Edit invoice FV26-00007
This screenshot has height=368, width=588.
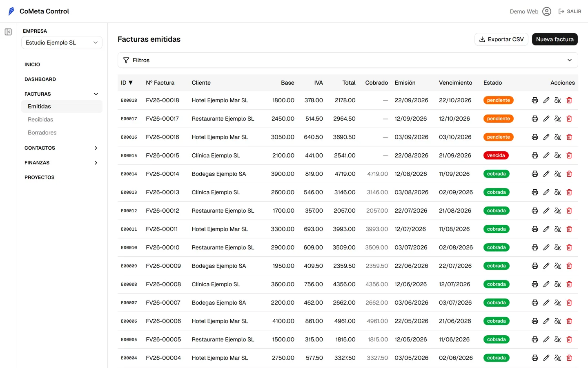tap(546, 303)
